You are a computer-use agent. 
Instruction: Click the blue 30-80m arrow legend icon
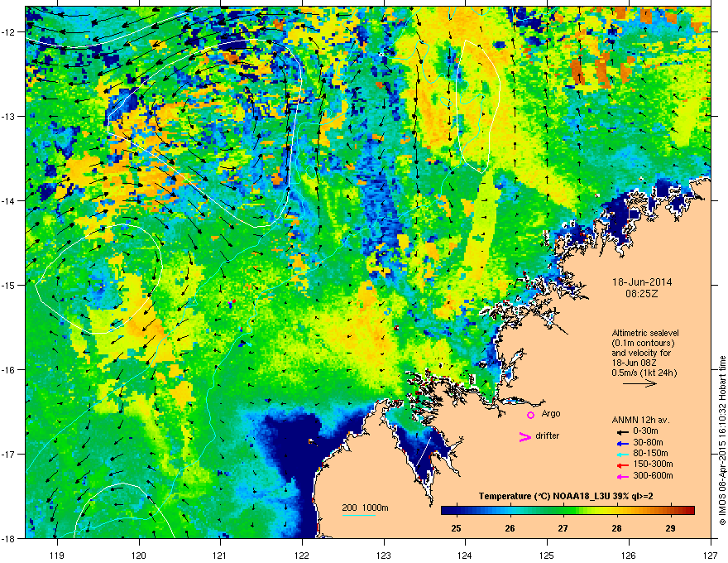(623, 443)
